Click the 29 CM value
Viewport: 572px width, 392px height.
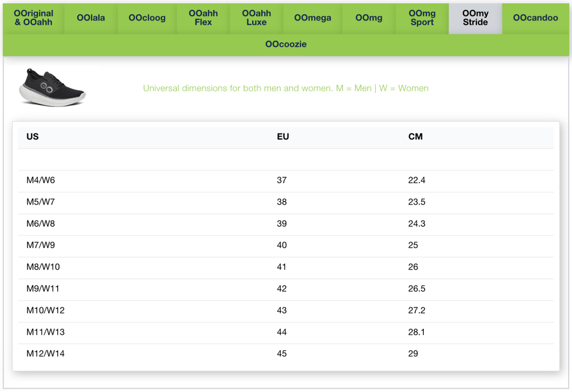(413, 353)
